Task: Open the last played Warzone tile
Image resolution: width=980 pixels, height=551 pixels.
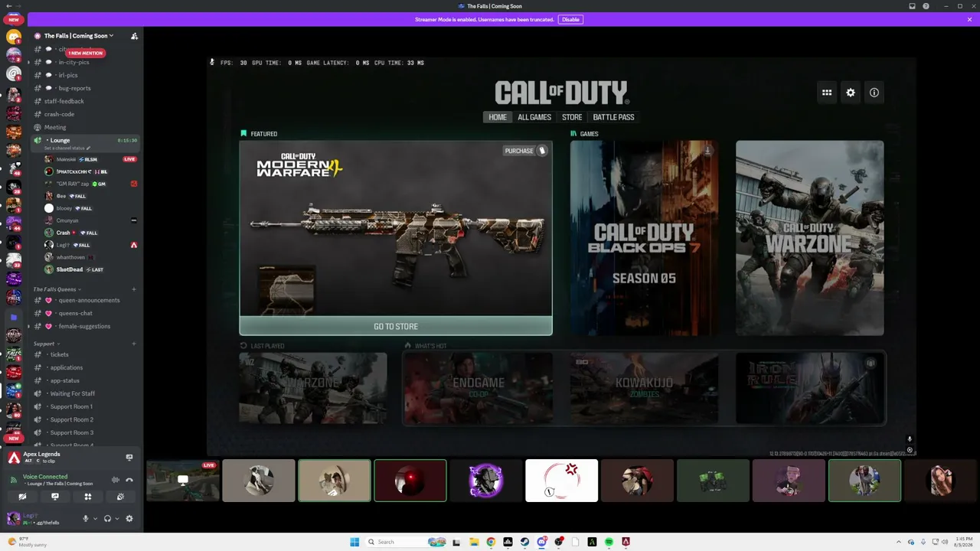Action: click(313, 388)
